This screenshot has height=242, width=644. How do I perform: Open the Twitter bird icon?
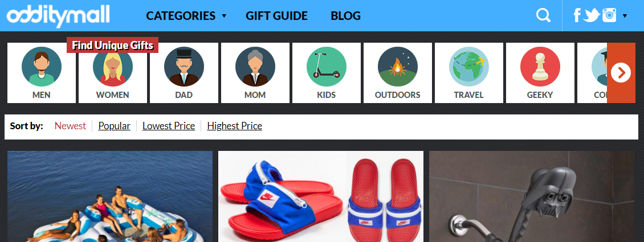click(592, 15)
